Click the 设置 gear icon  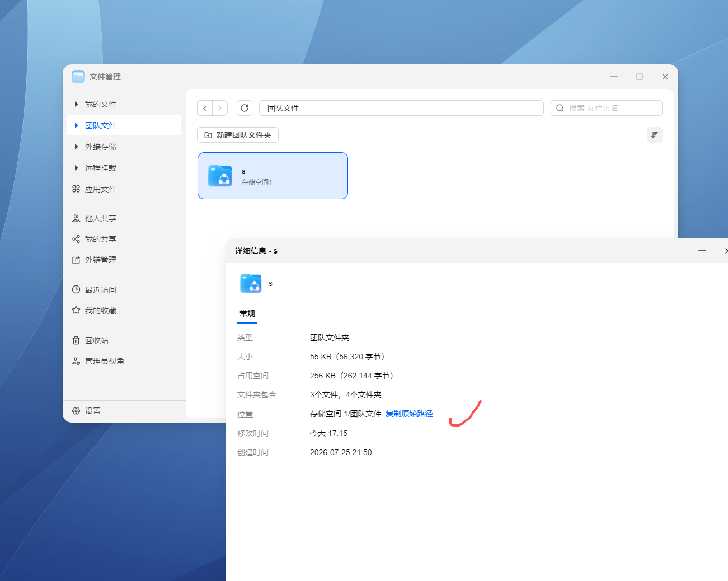[76, 411]
